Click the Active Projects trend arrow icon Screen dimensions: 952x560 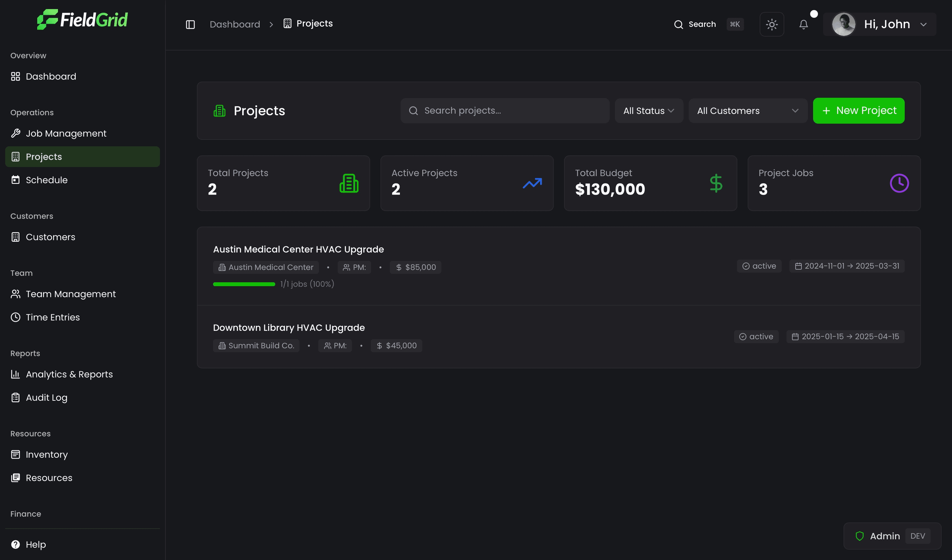[533, 184]
